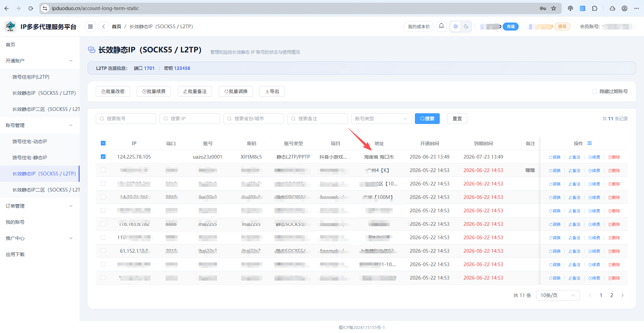Go back using browser back arrow
The image size is (644, 333).
(x=7, y=8)
